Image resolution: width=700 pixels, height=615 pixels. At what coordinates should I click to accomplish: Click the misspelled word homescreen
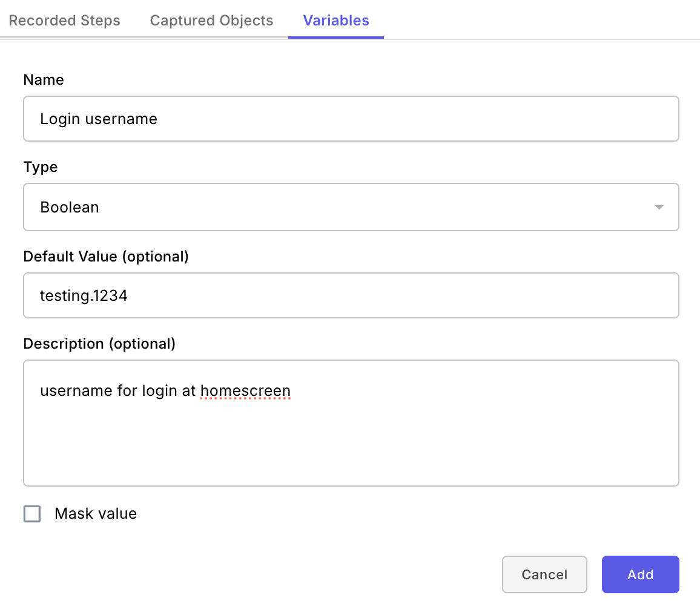coord(245,391)
